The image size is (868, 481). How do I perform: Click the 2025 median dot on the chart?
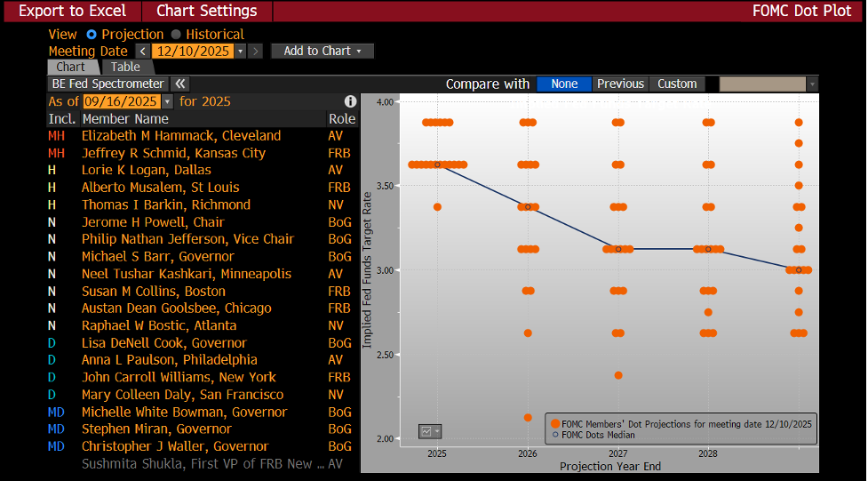[437, 164]
